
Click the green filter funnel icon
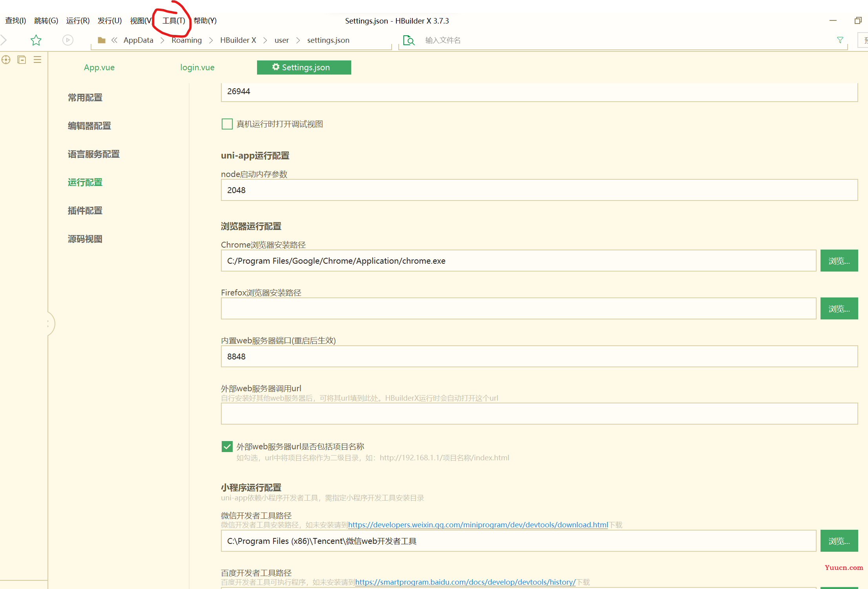pyautogui.click(x=840, y=40)
